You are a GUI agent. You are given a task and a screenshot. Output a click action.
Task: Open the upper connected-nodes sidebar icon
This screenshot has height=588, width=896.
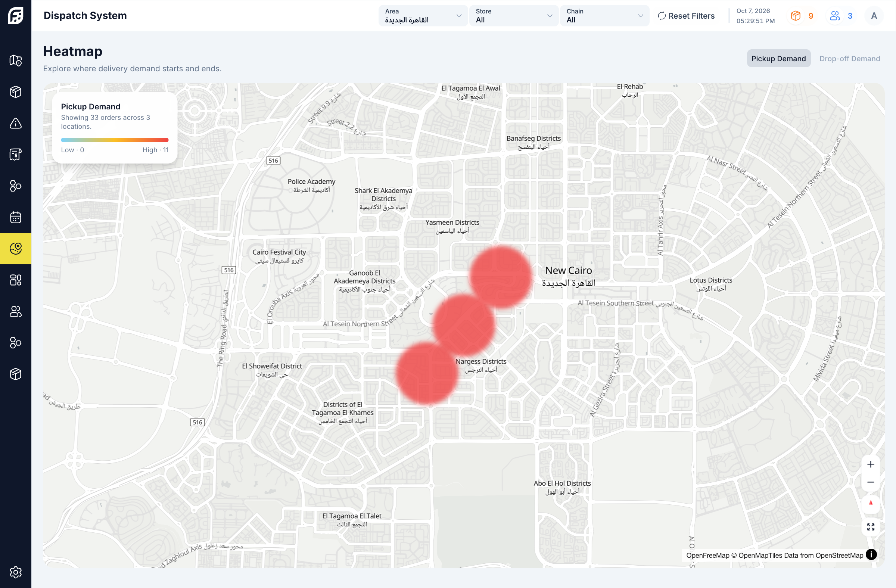pyautogui.click(x=15, y=186)
